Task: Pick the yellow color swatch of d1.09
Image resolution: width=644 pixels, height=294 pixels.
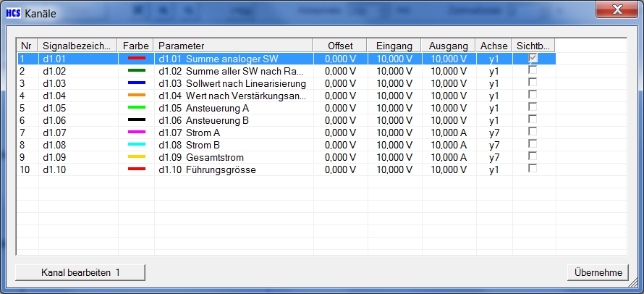Action: [137, 157]
